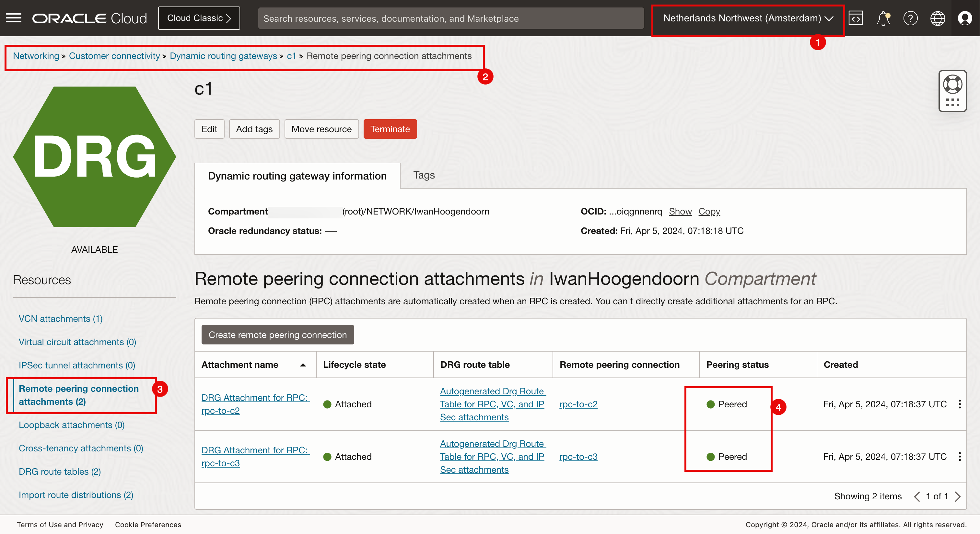Open the rpc-to-c3 peering connection link
The image size is (980, 534).
pyautogui.click(x=578, y=457)
